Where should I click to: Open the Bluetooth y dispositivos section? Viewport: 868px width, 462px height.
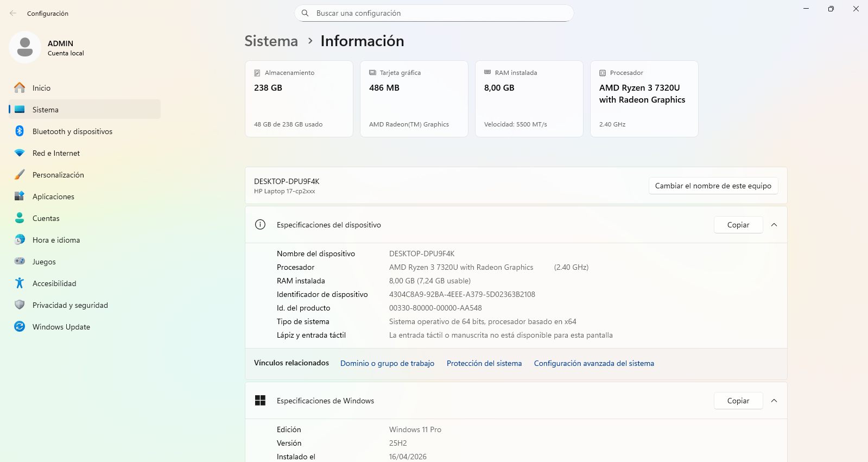(85, 131)
